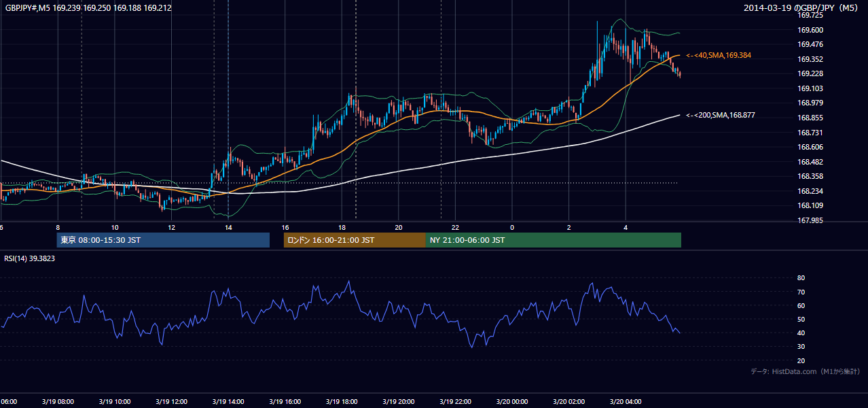868x408 pixels.
Task: Click the bottom time label 3/20 02:00
Action: click(568, 402)
